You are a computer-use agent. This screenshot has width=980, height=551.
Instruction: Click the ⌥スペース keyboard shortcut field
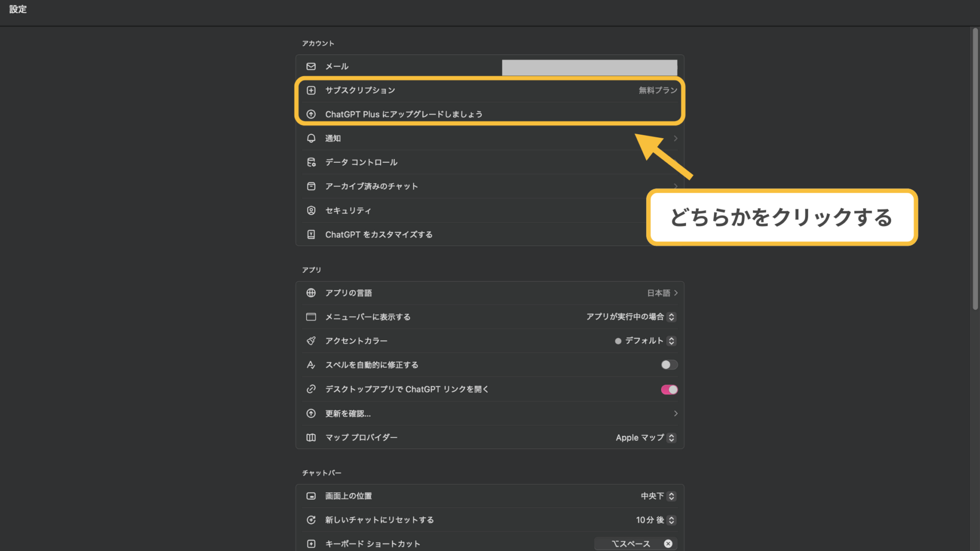[x=633, y=543]
